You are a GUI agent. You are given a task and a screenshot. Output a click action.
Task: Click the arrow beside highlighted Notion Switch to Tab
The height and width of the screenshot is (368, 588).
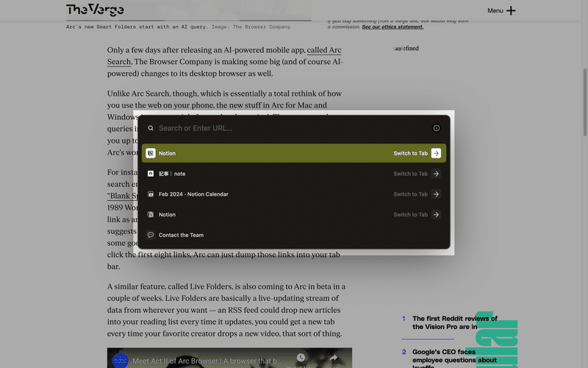(436, 153)
